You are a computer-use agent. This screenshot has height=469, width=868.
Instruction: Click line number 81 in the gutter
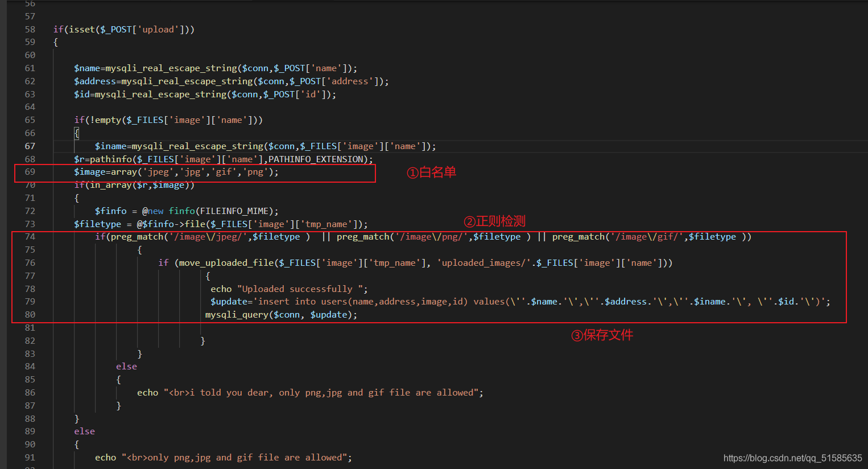click(30, 328)
